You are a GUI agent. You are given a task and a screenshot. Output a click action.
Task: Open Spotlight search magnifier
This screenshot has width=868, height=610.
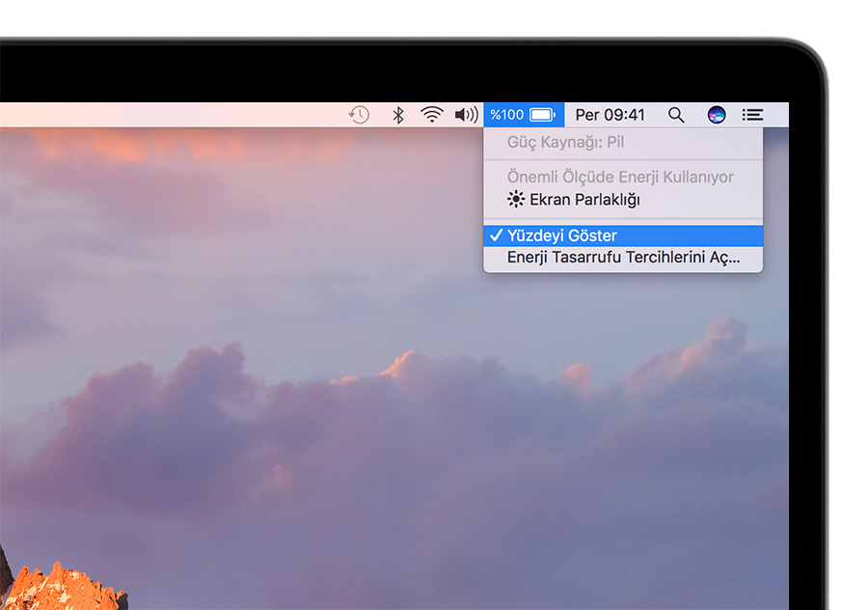coord(676,115)
